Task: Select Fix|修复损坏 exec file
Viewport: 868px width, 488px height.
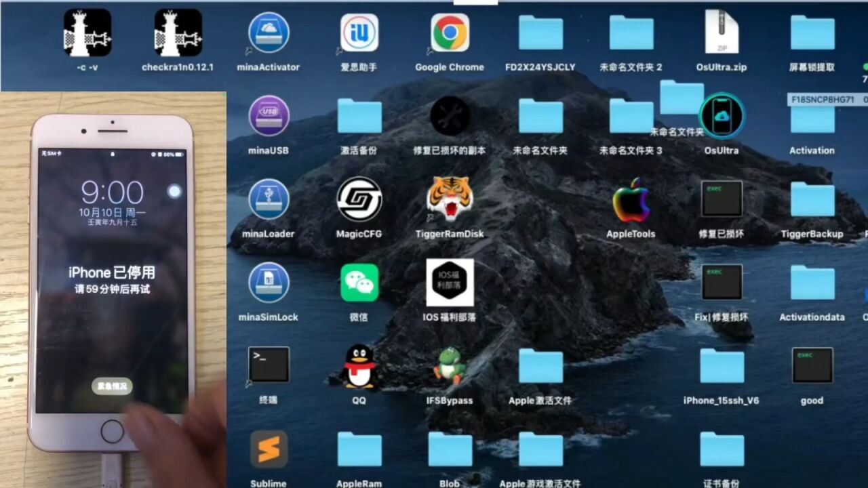Action: click(x=722, y=283)
